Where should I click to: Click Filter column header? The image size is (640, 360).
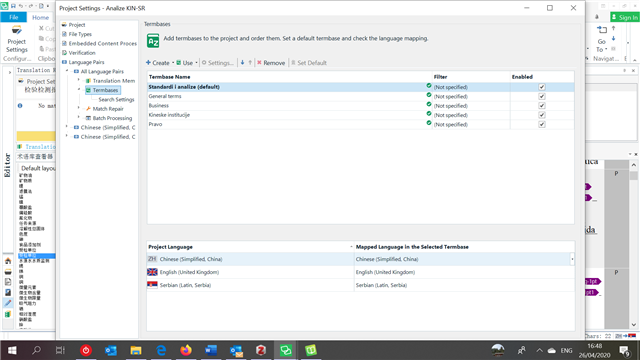click(x=471, y=77)
